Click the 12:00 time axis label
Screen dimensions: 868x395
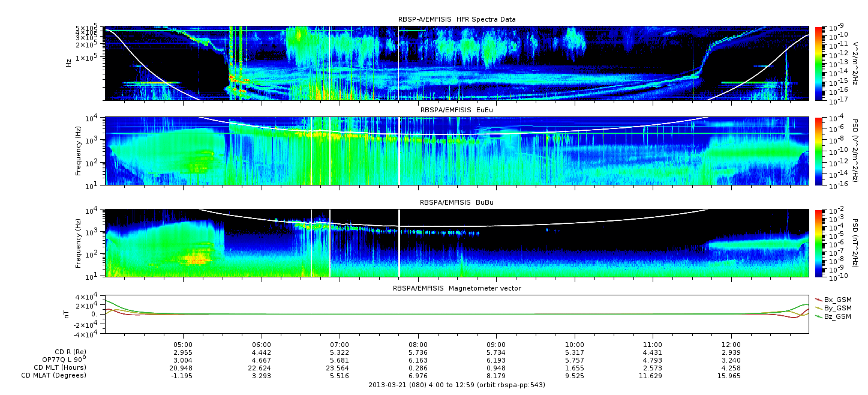coord(731,345)
